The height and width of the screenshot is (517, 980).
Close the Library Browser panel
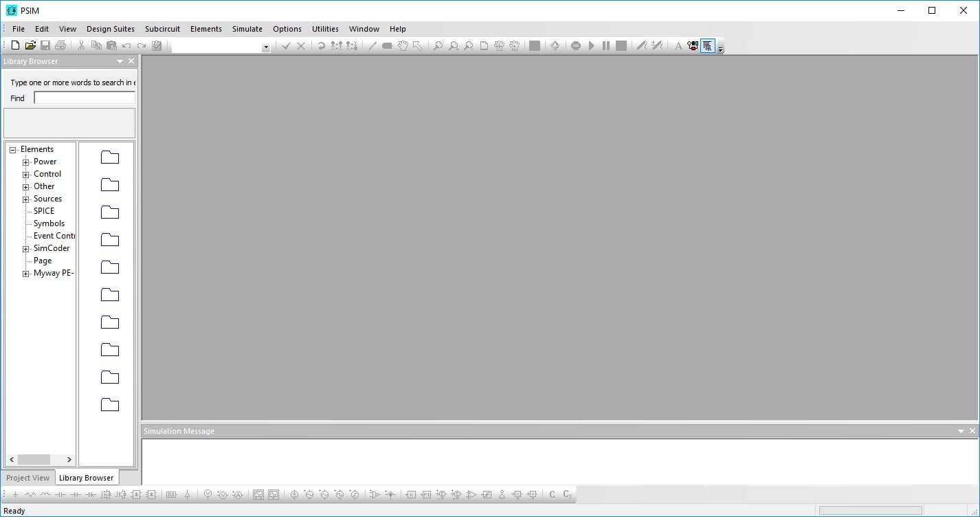point(131,61)
